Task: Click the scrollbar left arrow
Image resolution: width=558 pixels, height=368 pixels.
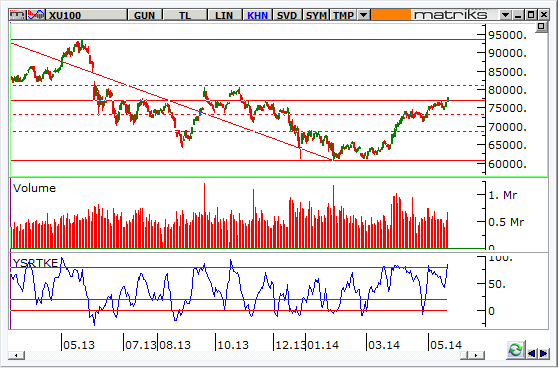Action: tap(16, 355)
